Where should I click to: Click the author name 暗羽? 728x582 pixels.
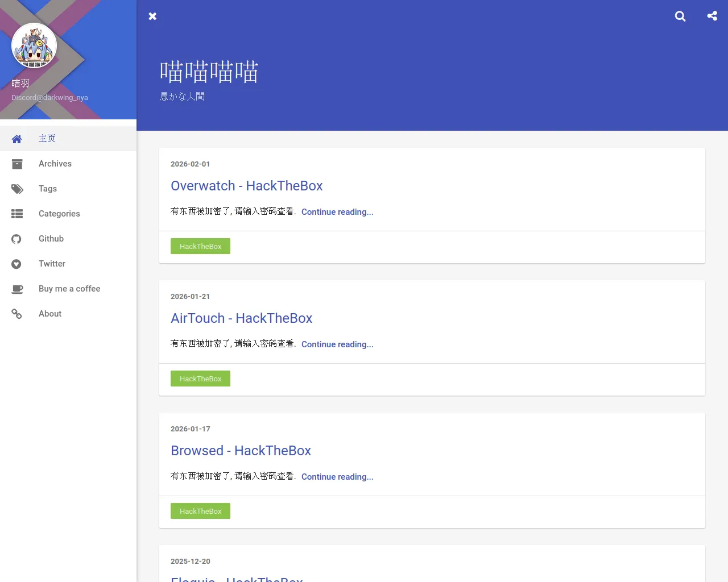click(20, 84)
